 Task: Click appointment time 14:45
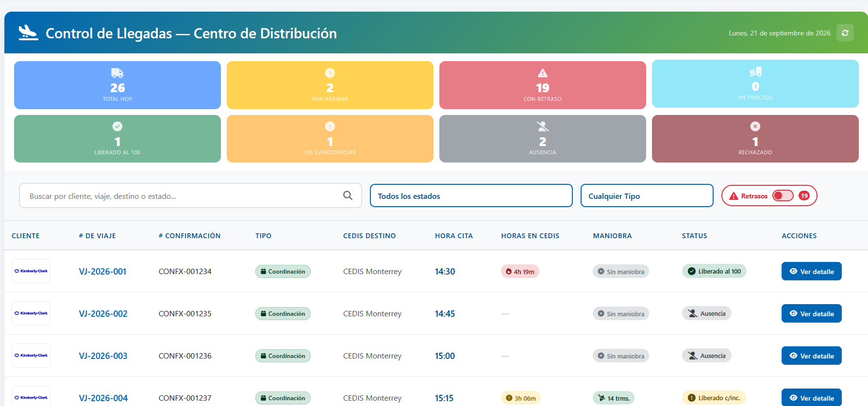pos(445,313)
